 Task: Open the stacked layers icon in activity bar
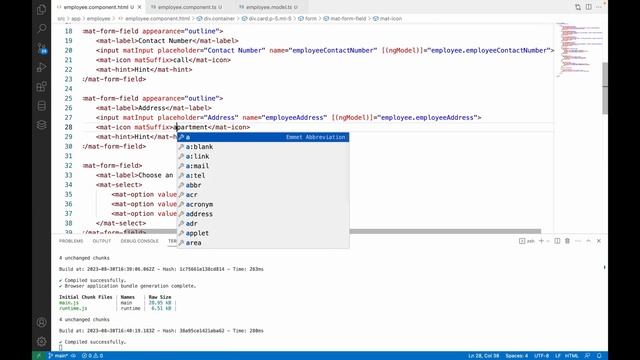[x=42, y=125]
